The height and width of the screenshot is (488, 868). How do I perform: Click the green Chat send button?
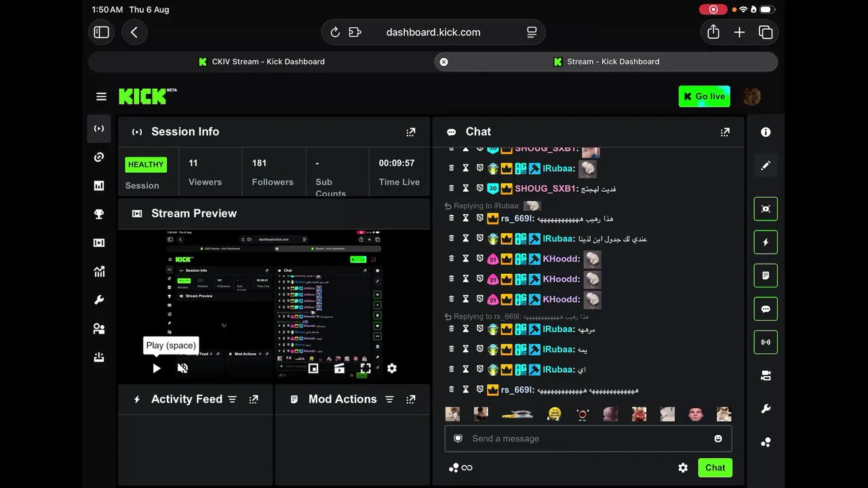715,468
